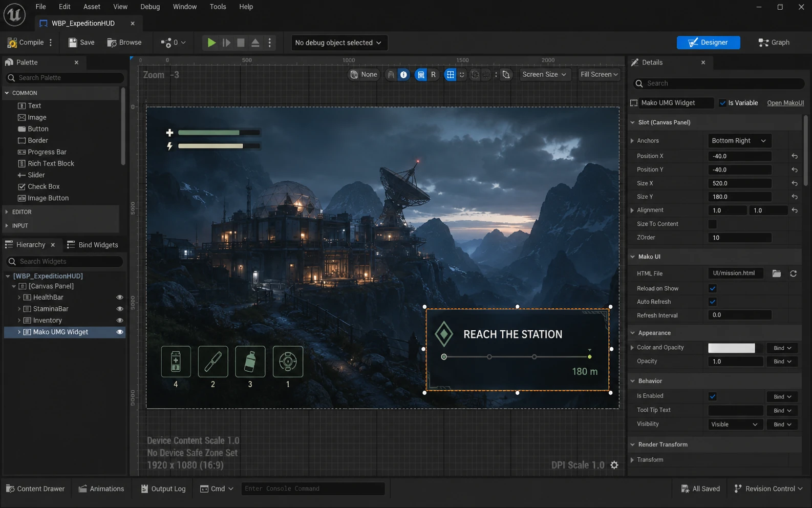Toggle Reload on Show checkbox
The height and width of the screenshot is (508, 812).
[x=712, y=288]
